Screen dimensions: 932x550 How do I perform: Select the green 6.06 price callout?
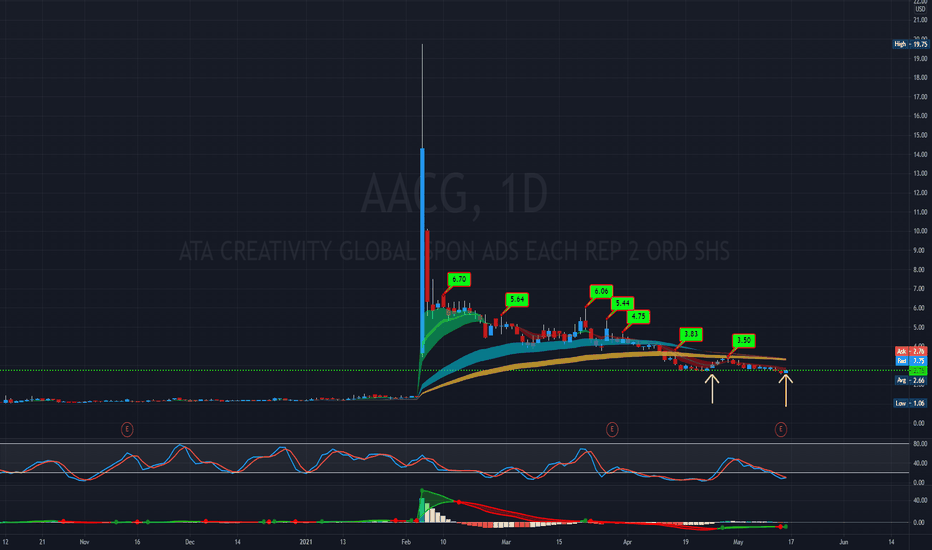(601, 291)
